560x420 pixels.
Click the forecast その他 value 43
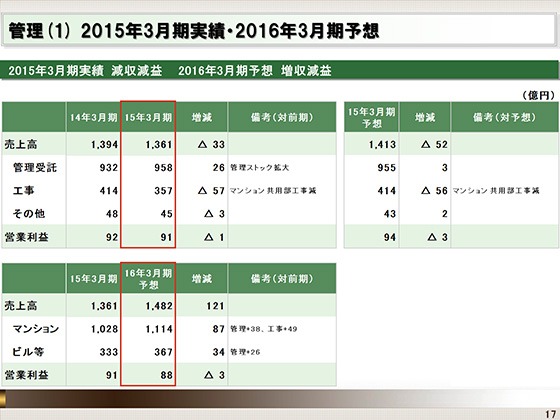[x=390, y=214]
